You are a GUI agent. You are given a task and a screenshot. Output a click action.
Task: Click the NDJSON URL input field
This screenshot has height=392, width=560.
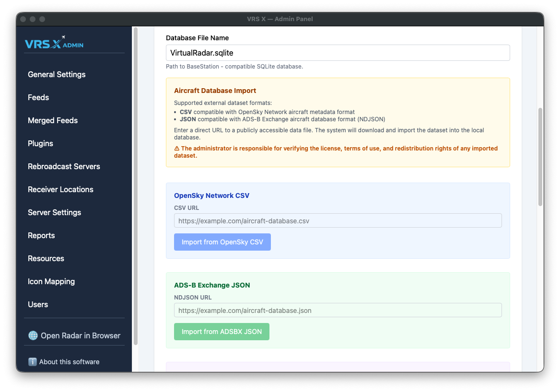coord(338,311)
